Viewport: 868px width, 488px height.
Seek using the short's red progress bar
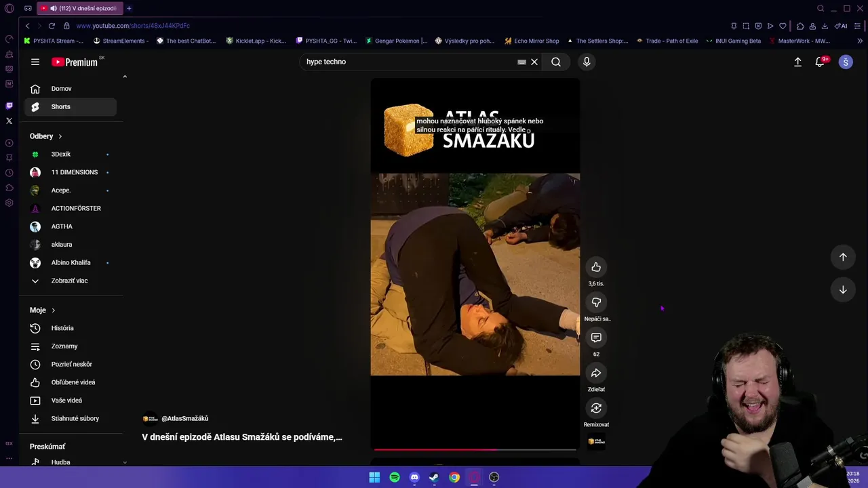pyautogui.click(x=475, y=449)
